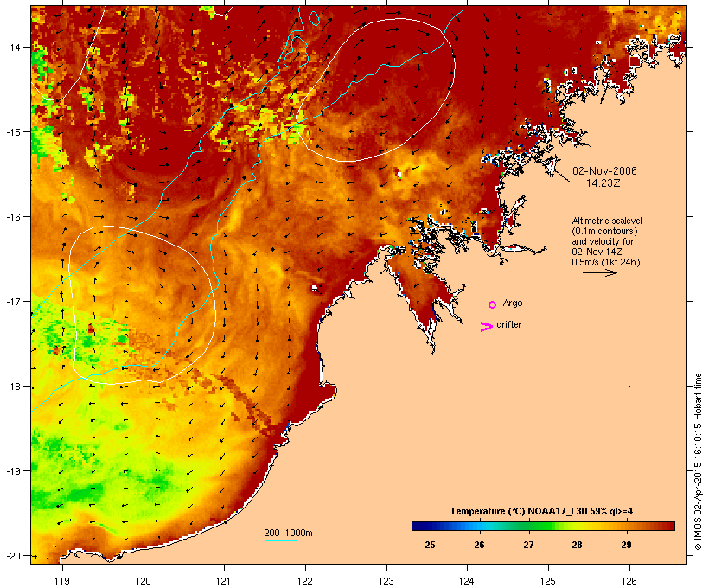
Task: Click the '200 1000m' depth contour label
Action: pyautogui.click(x=288, y=533)
